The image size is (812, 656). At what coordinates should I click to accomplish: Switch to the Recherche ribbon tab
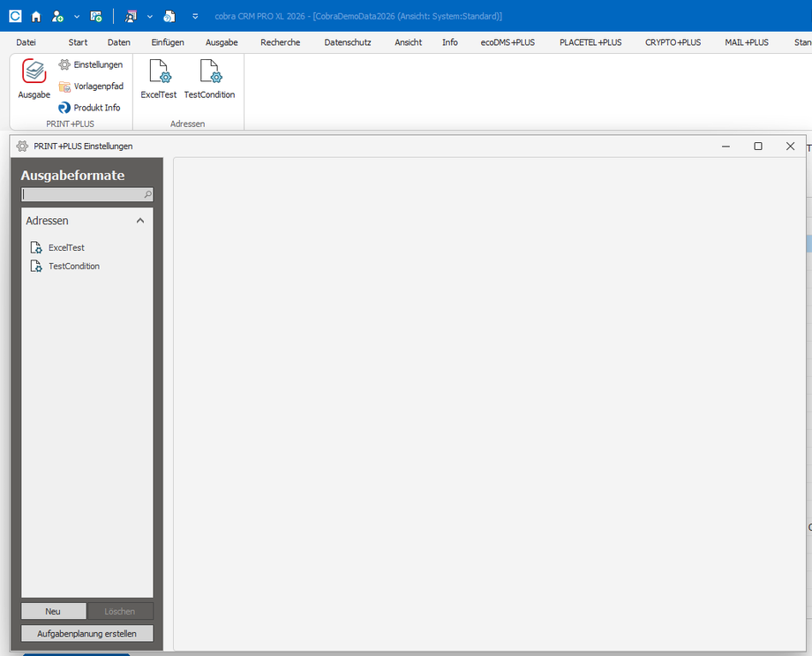coord(280,42)
